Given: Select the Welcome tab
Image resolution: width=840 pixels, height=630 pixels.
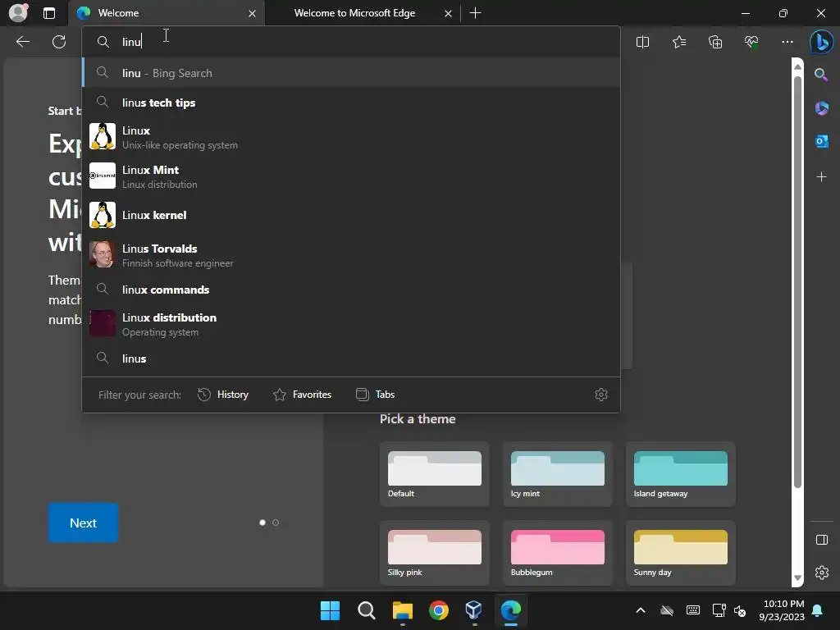Looking at the screenshot, I should (x=166, y=13).
